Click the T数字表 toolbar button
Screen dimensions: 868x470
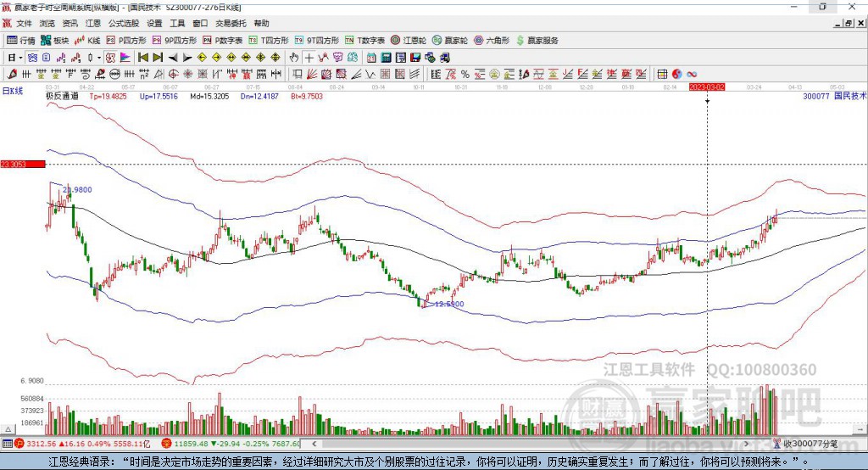pos(365,40)
